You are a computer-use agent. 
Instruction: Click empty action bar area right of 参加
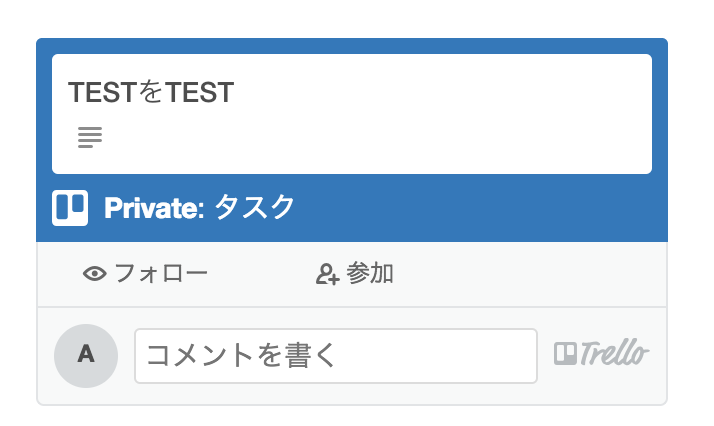pyautogui.click(x=530, y=274)
